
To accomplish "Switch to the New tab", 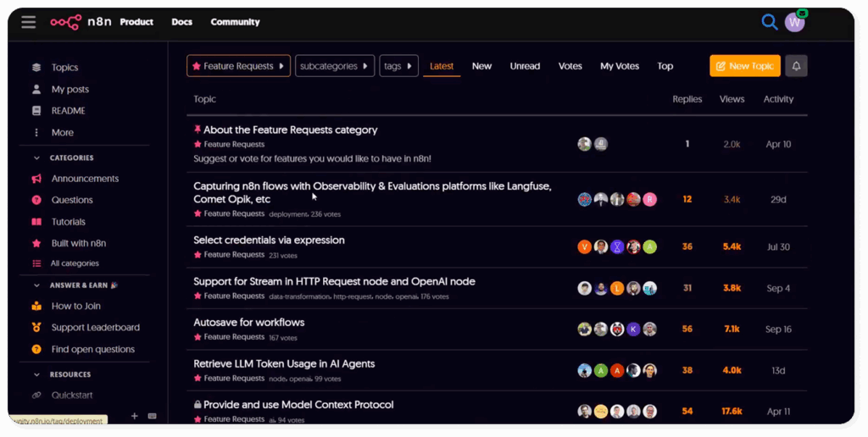I will click(x=481, y=66).
